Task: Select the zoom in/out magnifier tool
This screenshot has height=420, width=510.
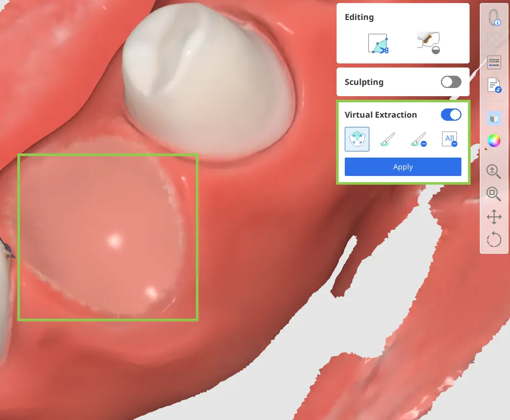Action: (x=494, y=171)
